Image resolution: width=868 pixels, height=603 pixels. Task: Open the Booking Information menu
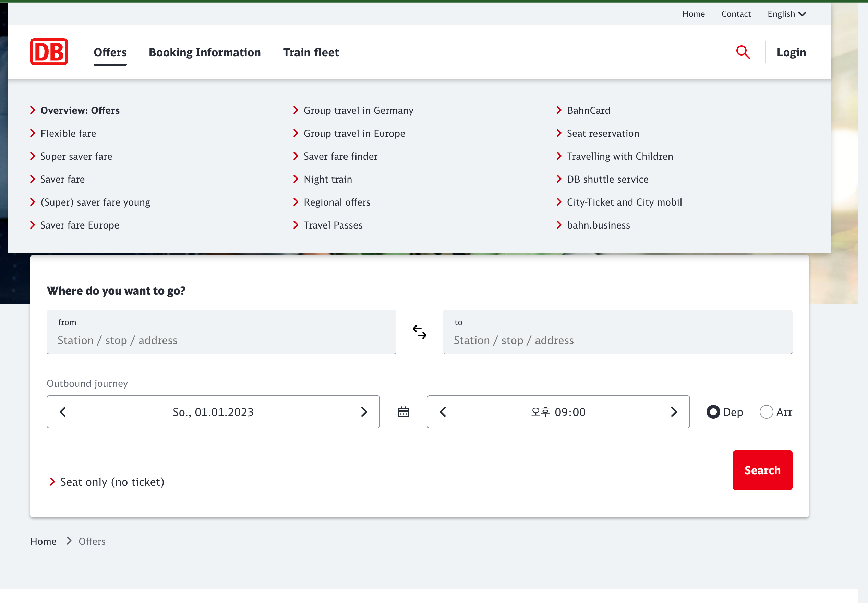click(x=205, y=52)
